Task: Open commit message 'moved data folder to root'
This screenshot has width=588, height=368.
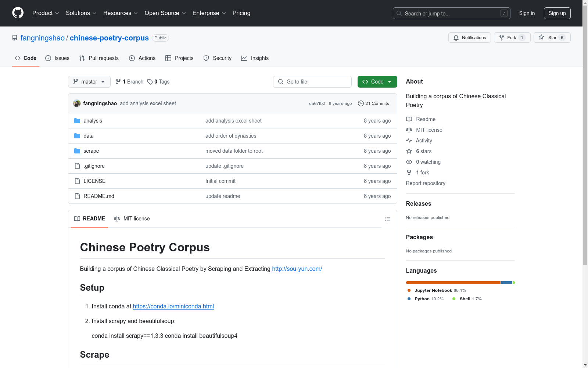Action: coord(234,151)
